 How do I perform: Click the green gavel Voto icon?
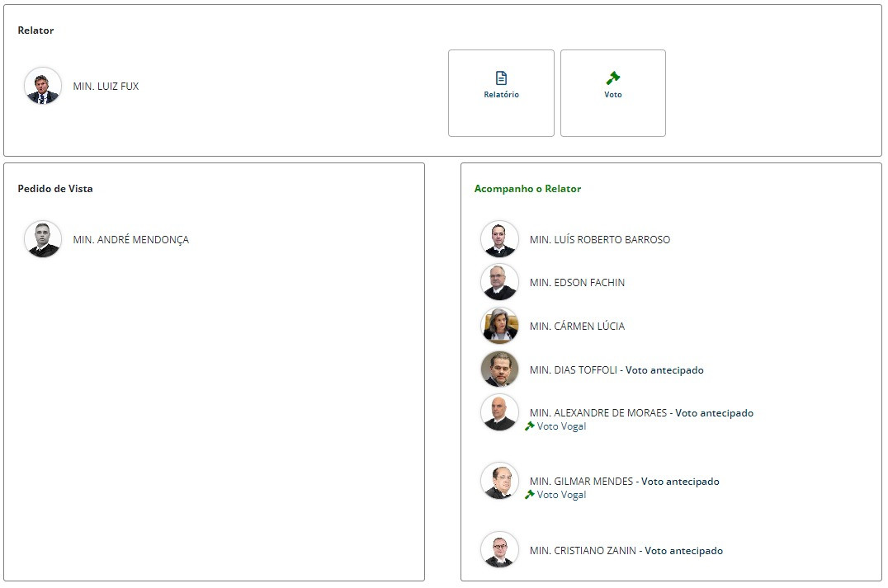613,78
